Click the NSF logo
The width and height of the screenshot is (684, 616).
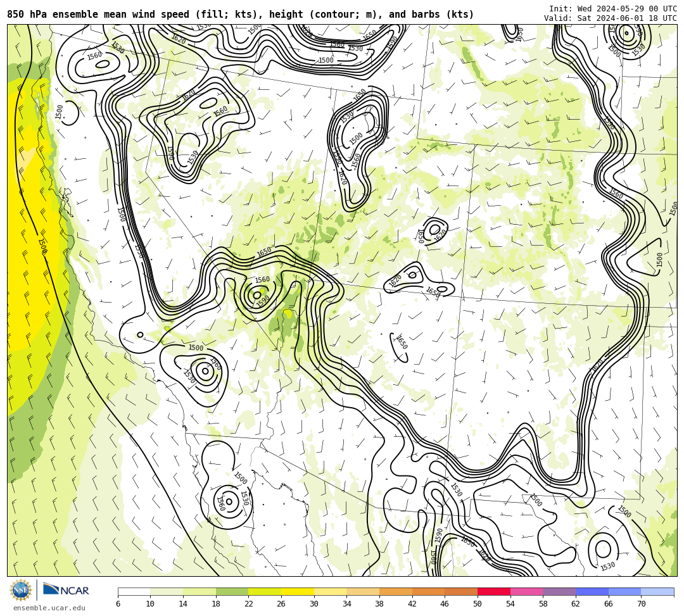point(21,591)
